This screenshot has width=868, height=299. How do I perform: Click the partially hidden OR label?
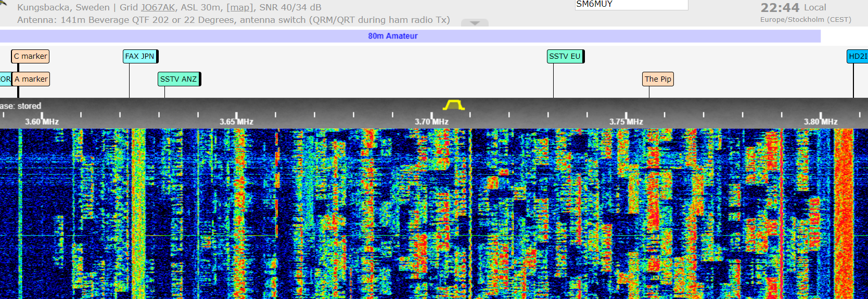click(x=5, y=79)
